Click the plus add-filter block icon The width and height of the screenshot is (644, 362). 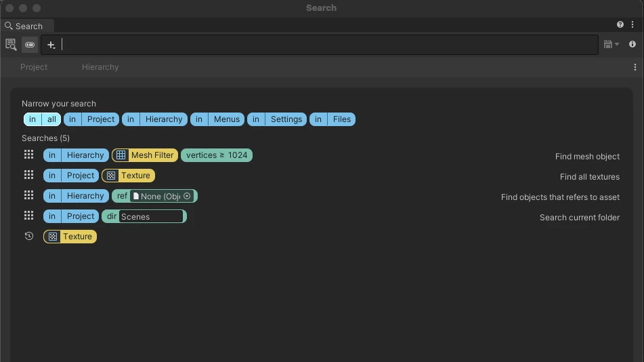(x=51, y=45)
